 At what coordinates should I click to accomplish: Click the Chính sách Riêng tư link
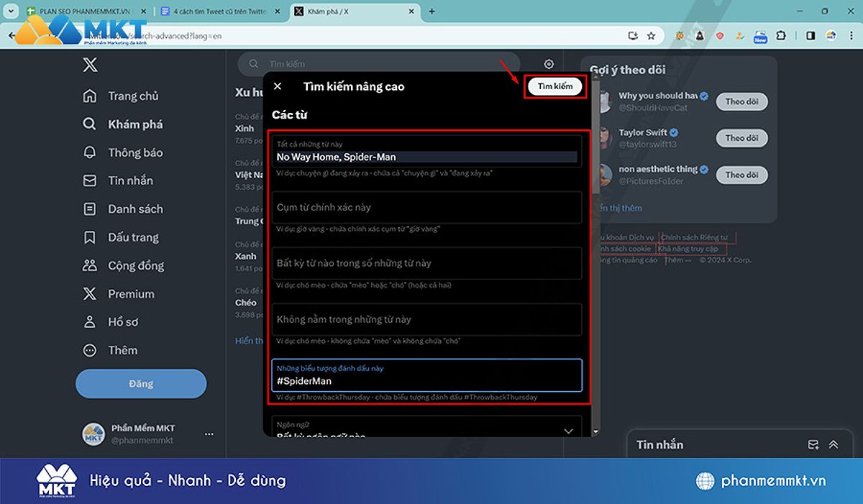coord(695,237)
